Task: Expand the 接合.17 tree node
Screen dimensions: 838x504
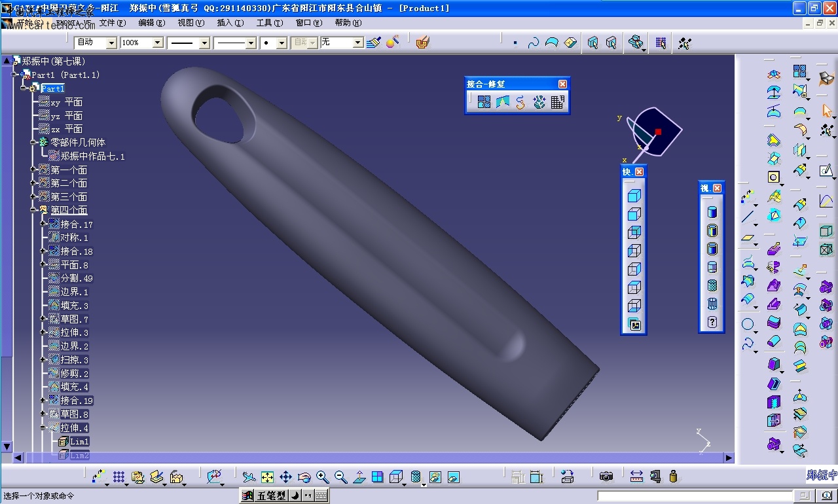Action: [43, 224]
